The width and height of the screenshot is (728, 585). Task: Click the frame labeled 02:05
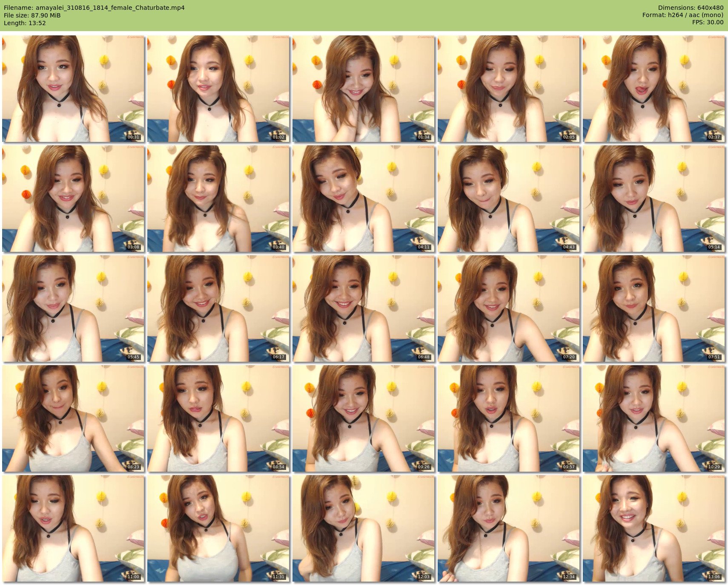pos(509,89)
